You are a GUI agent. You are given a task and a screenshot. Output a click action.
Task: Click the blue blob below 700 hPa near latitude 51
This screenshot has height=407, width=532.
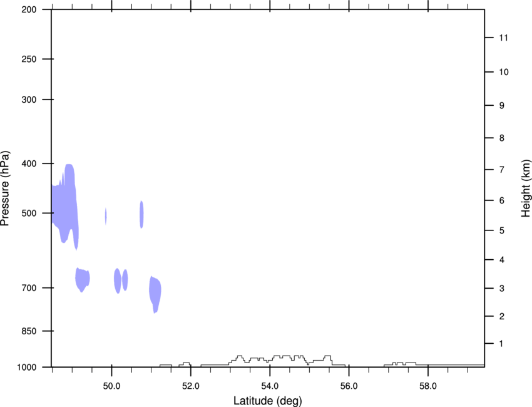point(155,294)
